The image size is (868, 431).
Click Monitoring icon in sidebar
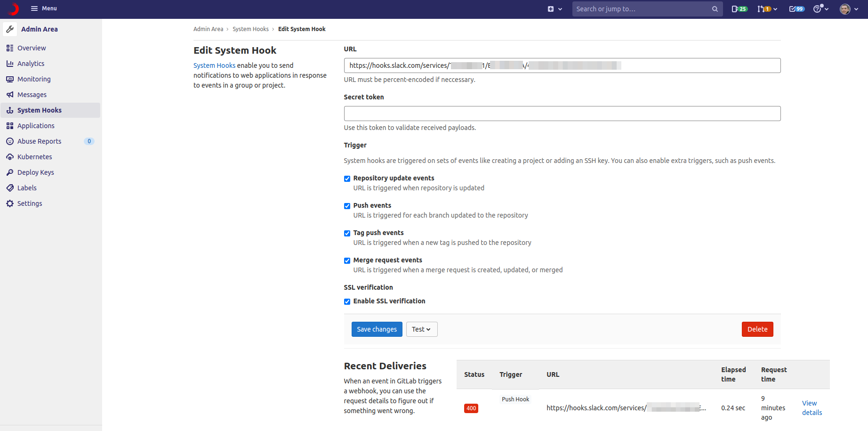click(x=10, y=79)
